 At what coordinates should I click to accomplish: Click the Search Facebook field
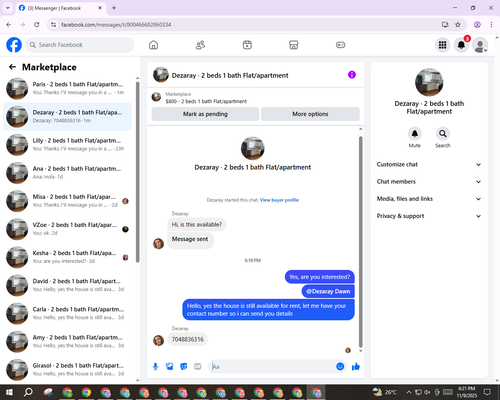(x=80, y=45)
